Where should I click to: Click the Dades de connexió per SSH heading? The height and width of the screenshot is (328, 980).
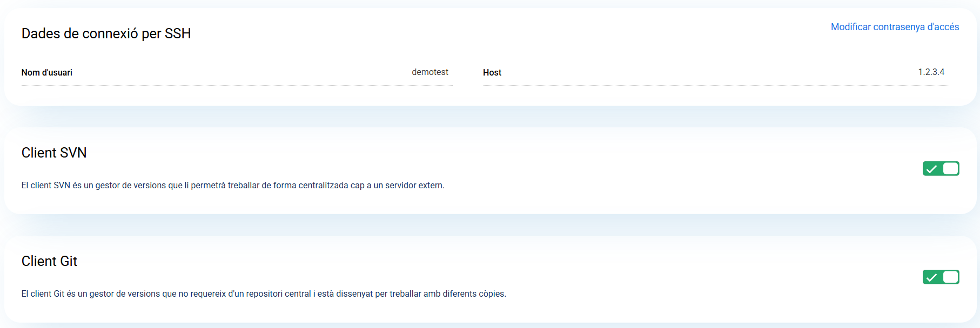point(106,33)
